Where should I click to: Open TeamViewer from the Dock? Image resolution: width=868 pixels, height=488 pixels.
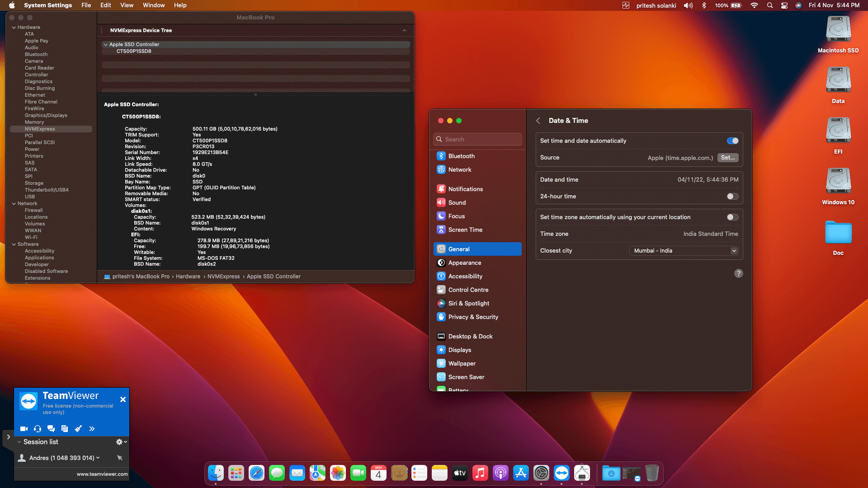tap(561, 473)
